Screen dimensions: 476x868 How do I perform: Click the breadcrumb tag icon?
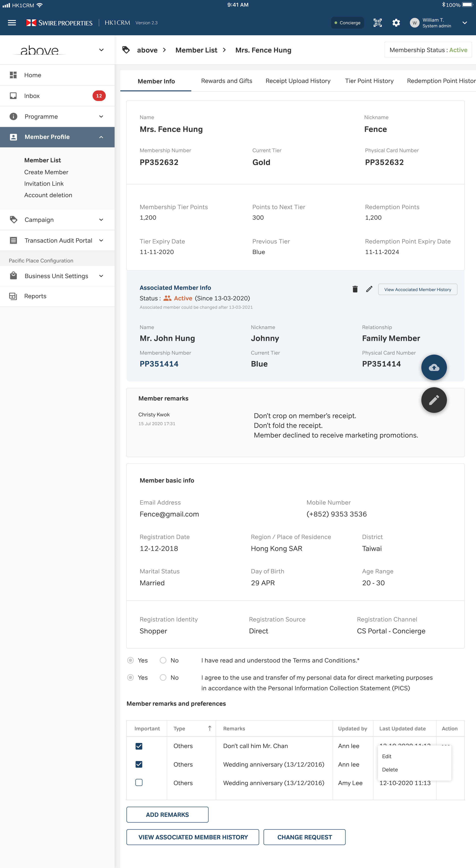(x=126, y=50)
